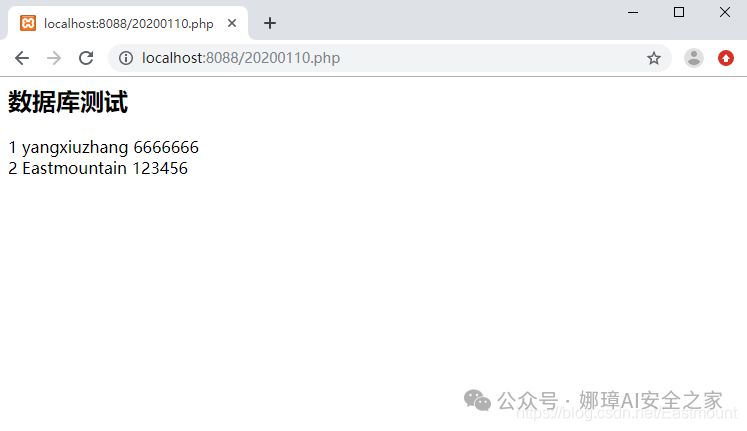View site information icon in address bar
This screenshot has width=747, height=431.
click(126, 58)
